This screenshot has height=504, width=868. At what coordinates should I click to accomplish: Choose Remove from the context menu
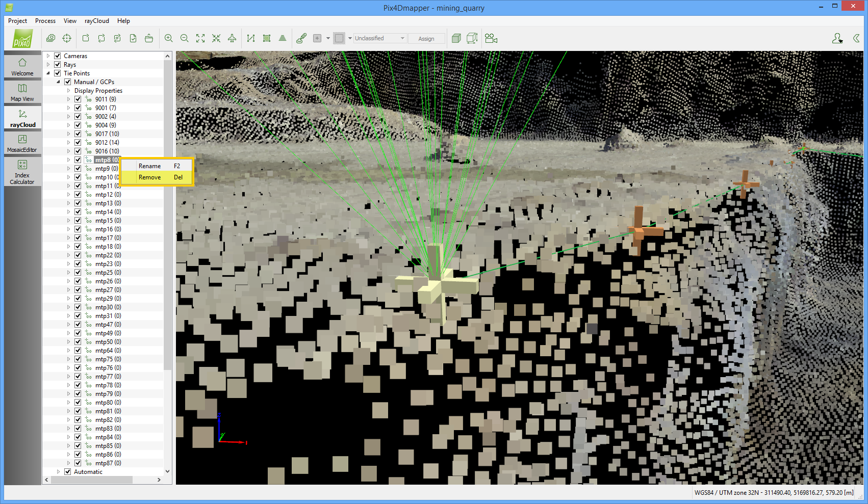tap(150, 177)
